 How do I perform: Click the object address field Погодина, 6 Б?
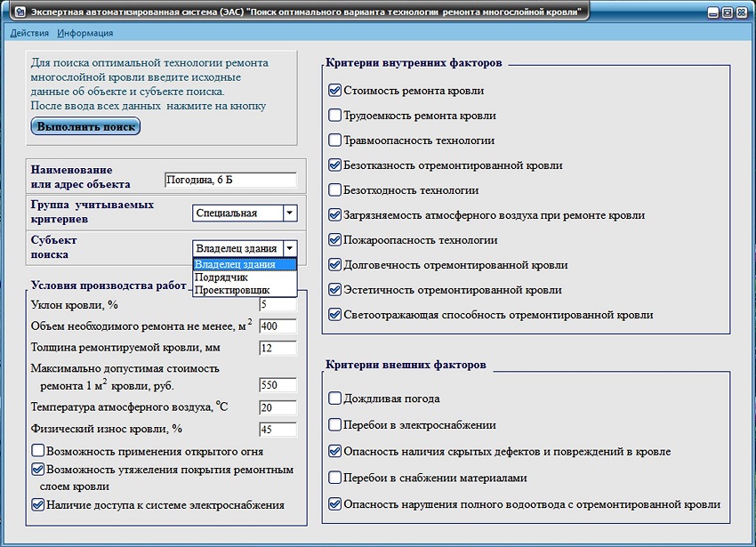click(230, 180)
